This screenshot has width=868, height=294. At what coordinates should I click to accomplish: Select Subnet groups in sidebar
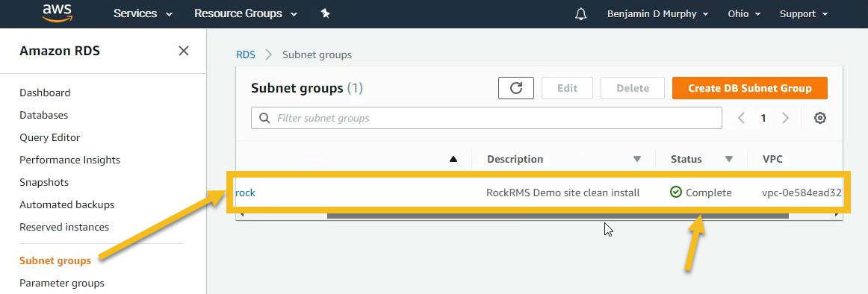[55, 261]
